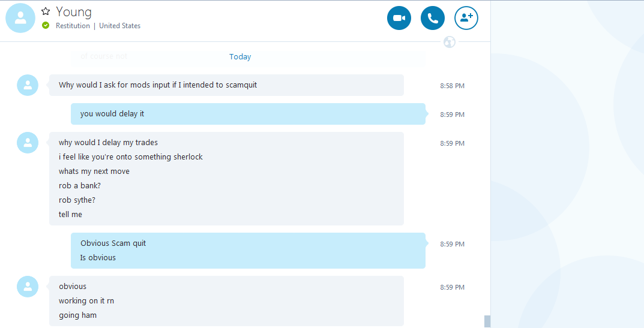
Task: Click the timestamp beside 'you would delay it'
Action: pos(452,115)
